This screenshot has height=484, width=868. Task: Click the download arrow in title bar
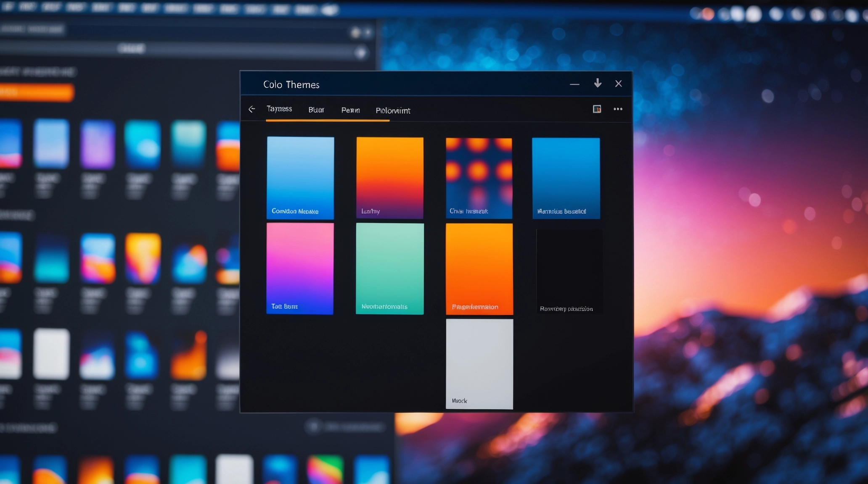(x=598, y=83)
